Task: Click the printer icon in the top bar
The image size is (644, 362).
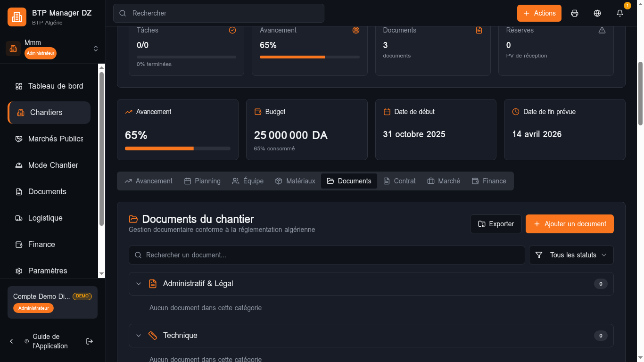Action: [x=575, y=13]
